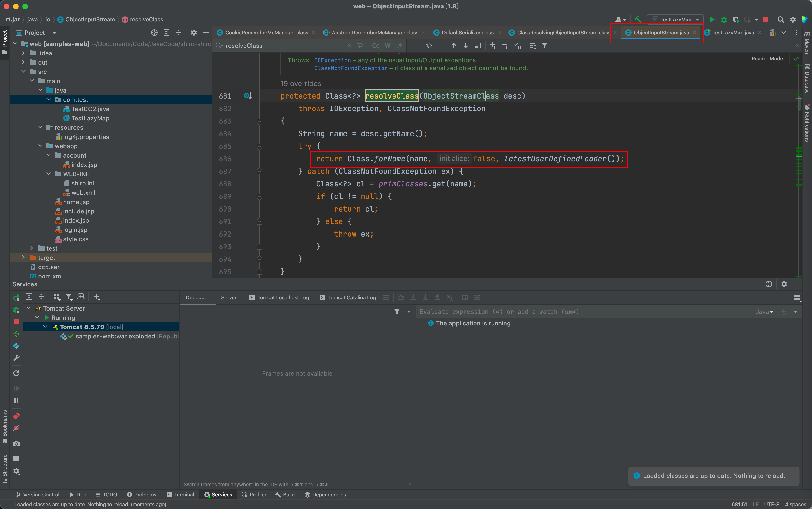Click the Debug bug icon in toolbar
The image size is (812, 509).
point(724,20)
